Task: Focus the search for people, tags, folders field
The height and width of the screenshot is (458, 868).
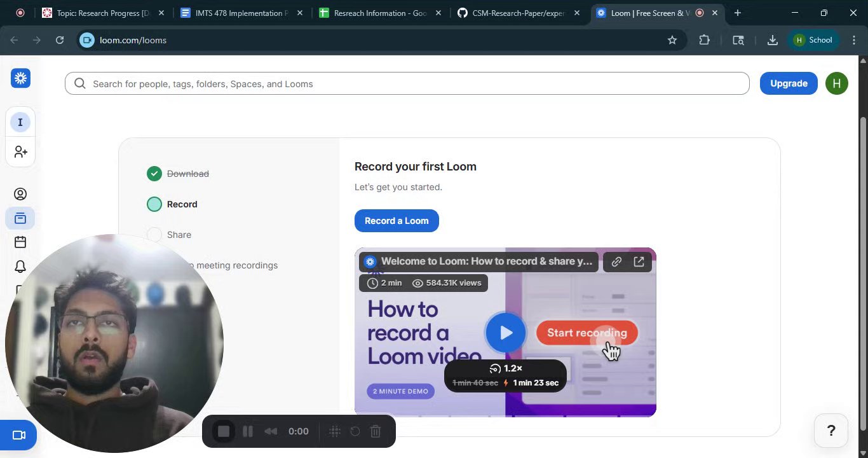Action: [x=407, y=83]
